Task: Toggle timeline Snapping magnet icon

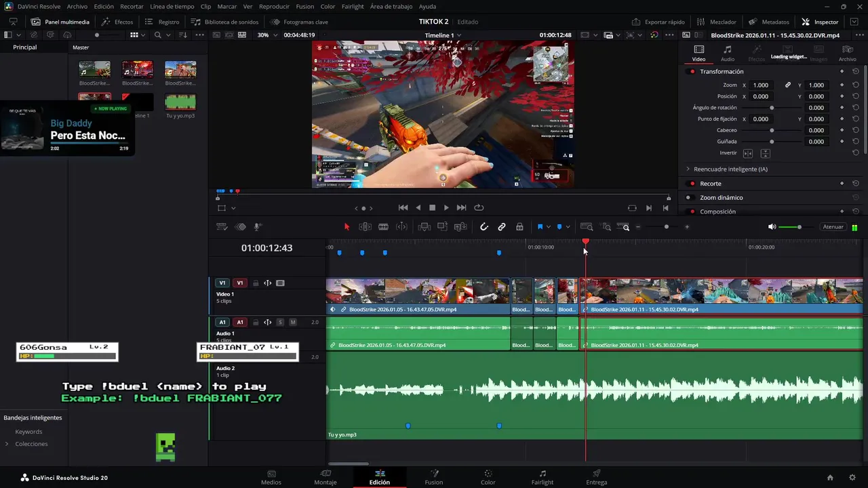Action: pos(484,227)
